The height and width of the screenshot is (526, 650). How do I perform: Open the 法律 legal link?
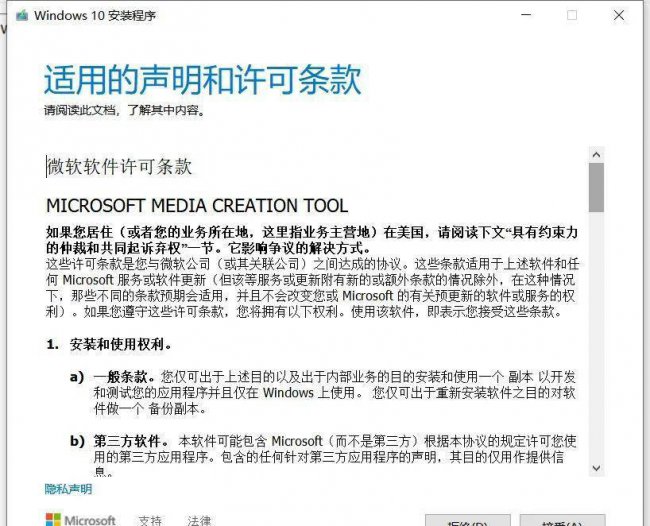(x=199, y=521)
